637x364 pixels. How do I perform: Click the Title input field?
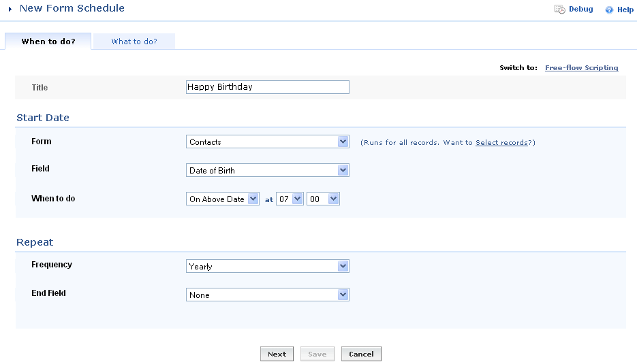[267, 87]
